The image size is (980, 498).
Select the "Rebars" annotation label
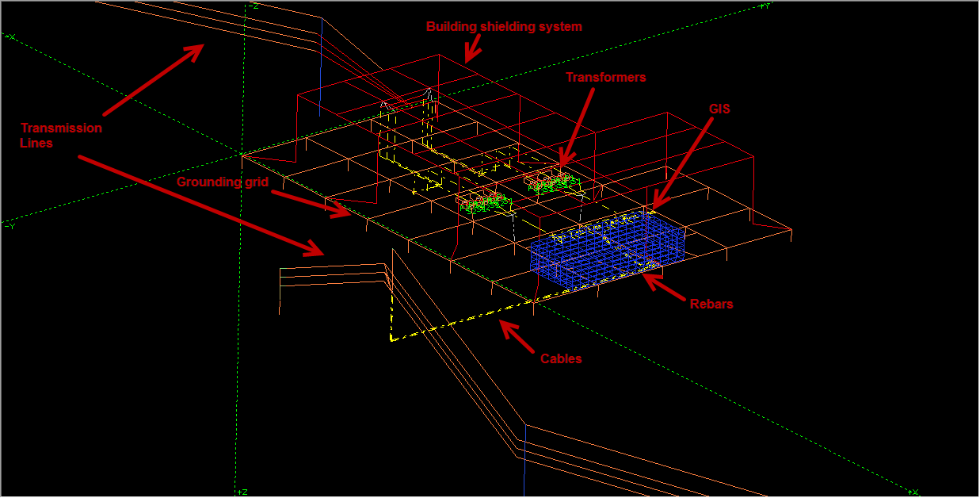click(x=711, y=304)
